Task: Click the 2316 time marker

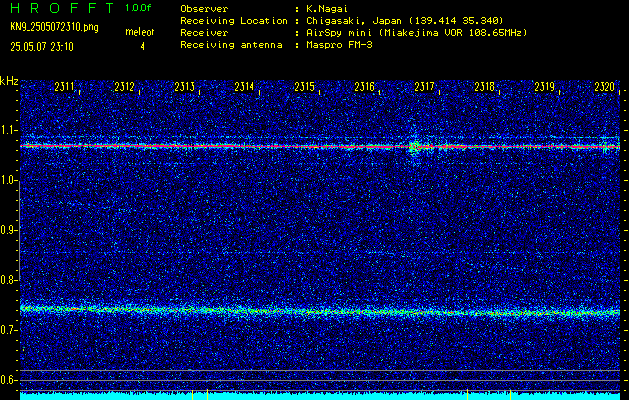Action: (365, 87)
